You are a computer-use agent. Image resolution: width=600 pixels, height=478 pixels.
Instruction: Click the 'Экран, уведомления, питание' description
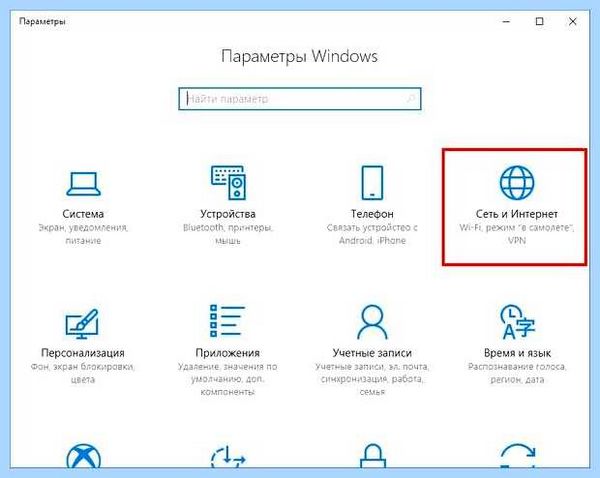tap(83, 234)
